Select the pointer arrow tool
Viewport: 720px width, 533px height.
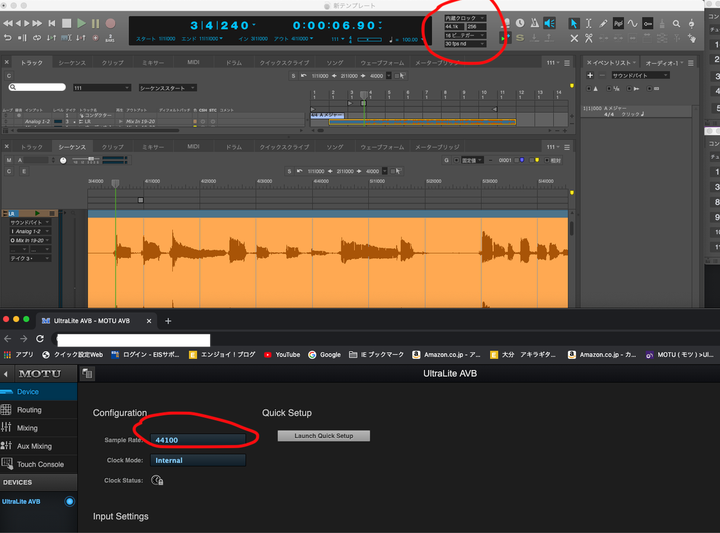tap(573, 23)
